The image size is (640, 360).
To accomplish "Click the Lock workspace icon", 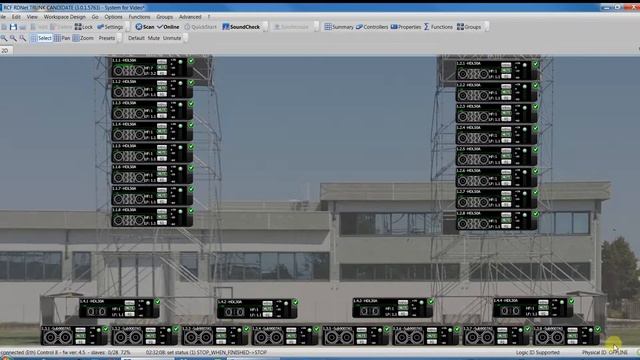I will point(84,27).
